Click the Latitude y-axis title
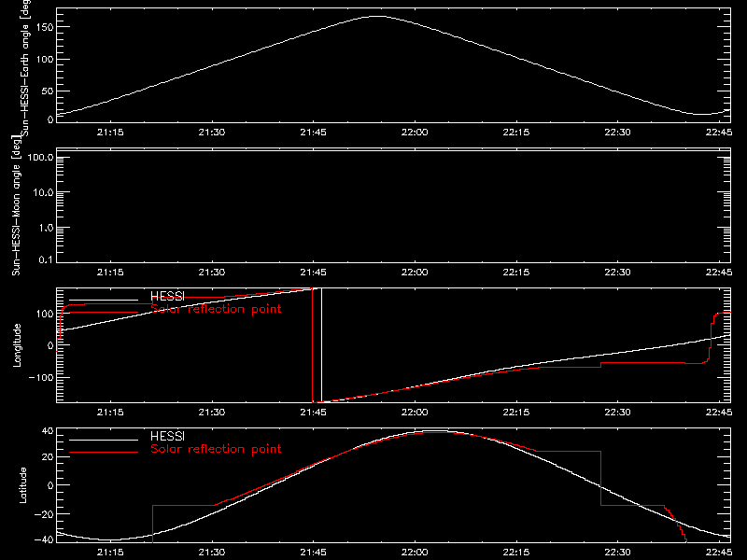747x560 pixels. pos(22,485)
